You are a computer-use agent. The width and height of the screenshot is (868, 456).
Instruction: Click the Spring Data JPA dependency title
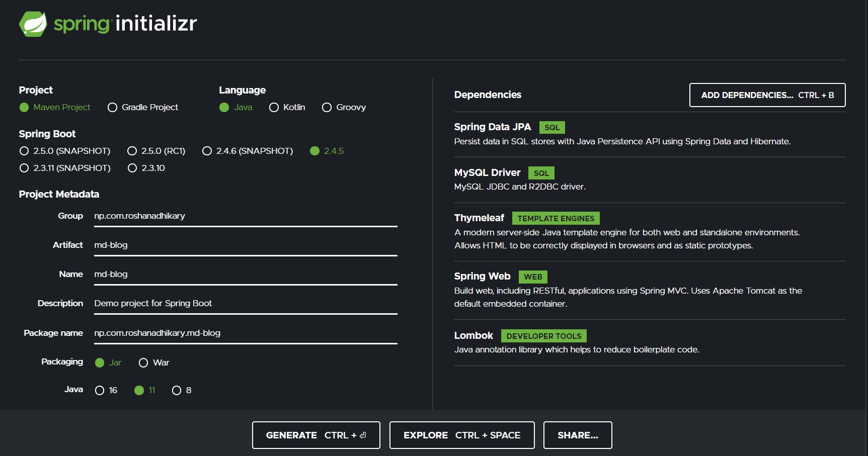(493, 127)
